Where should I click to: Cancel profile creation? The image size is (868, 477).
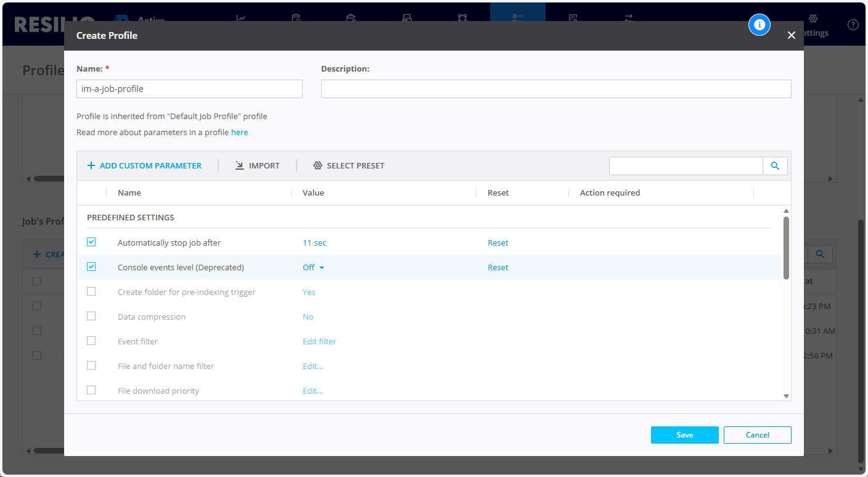757,434
